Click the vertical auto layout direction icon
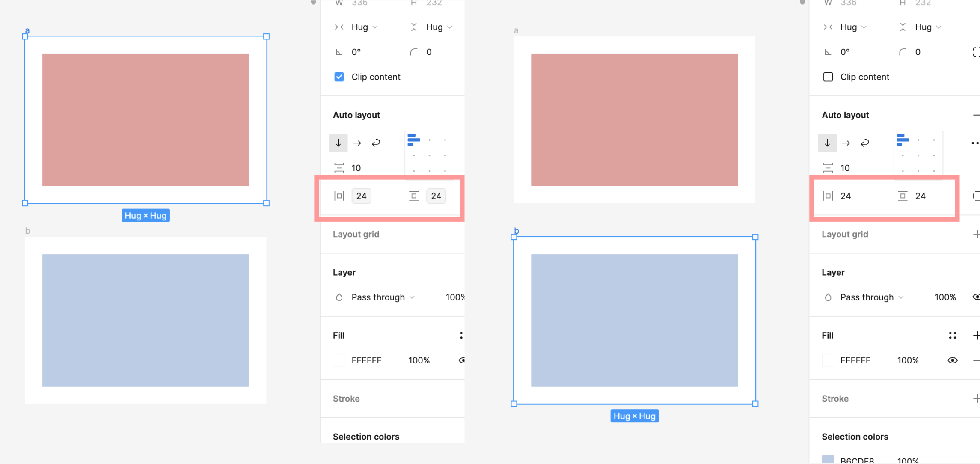This screenshot has width=980, height=464. [338, 143]
